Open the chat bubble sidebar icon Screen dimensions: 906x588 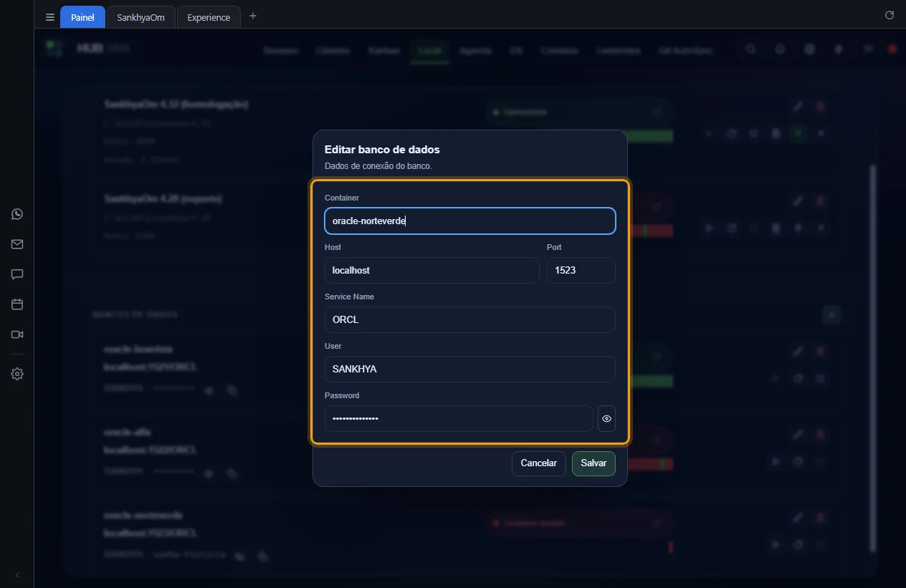[x=17, y=274]
